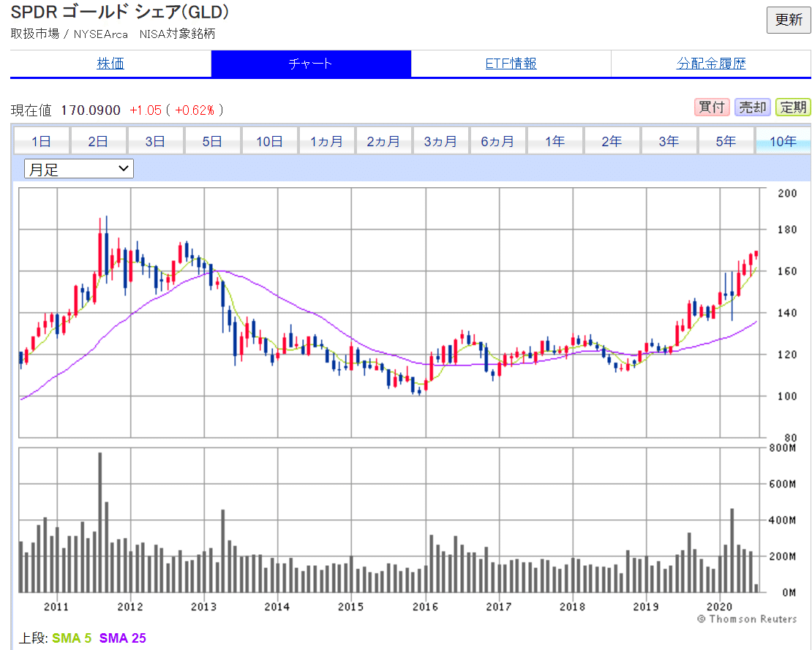Select the 2日 chart period
The width and height of the screenshot is (812, 650).
(99, 141)
